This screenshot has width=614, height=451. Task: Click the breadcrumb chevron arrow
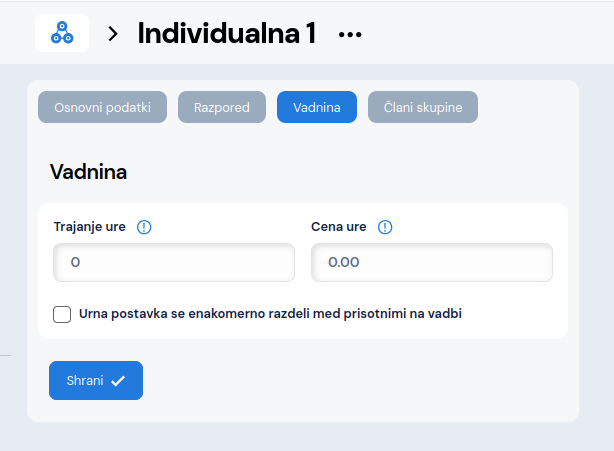(x=113, y=34)
